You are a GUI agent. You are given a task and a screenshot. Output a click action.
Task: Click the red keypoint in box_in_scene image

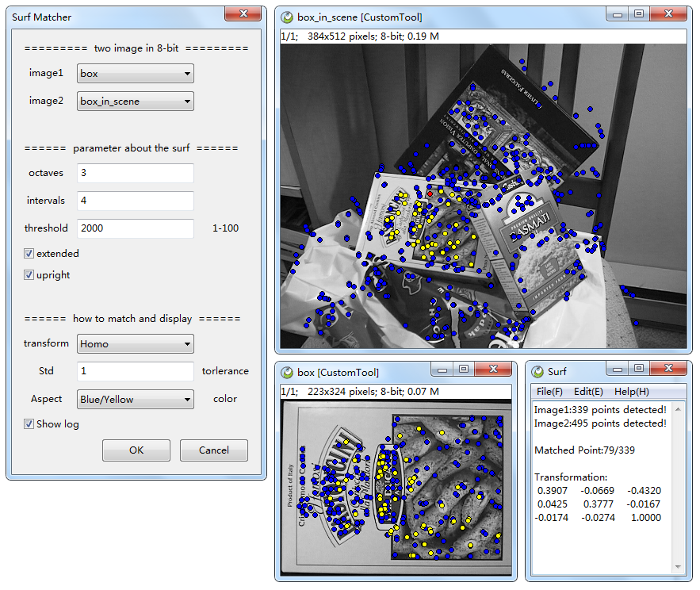[430, 193]
